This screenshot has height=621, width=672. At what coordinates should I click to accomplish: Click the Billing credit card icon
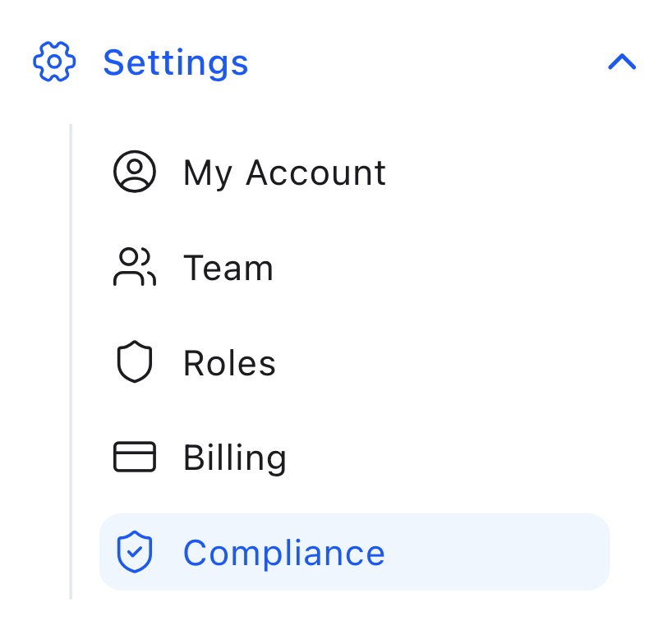point(134,458)
